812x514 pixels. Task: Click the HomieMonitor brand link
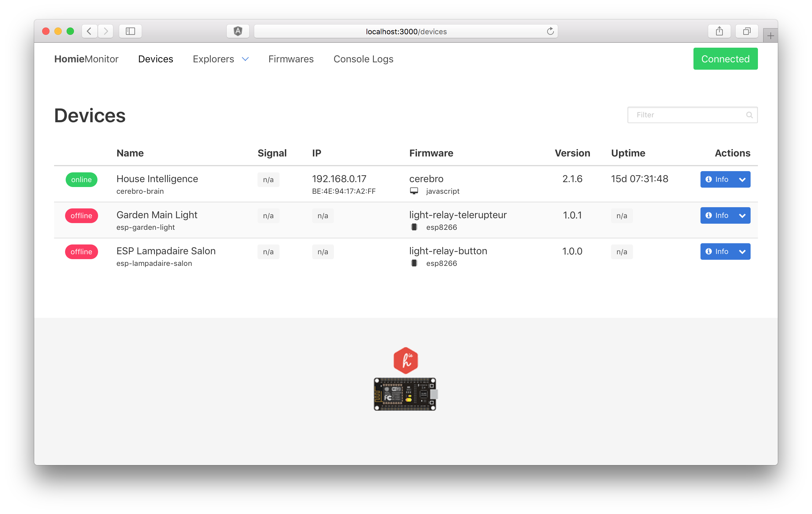[x=86, y=59]
